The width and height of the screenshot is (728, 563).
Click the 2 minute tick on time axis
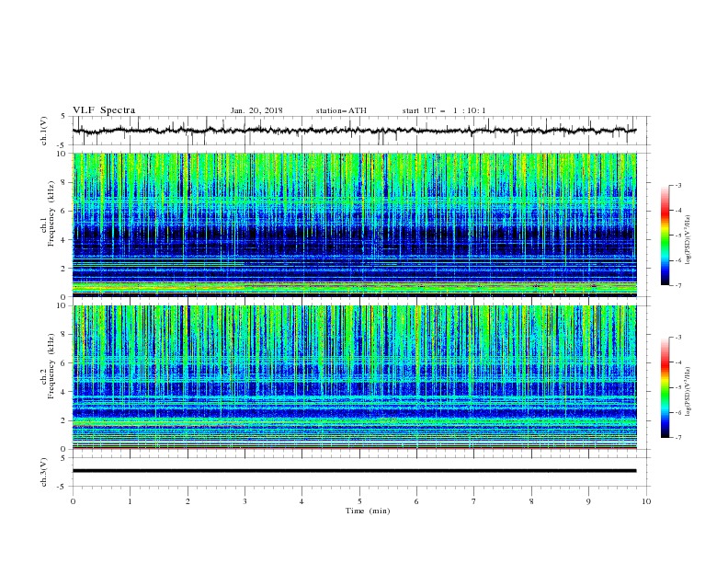[x=188, y=501]
